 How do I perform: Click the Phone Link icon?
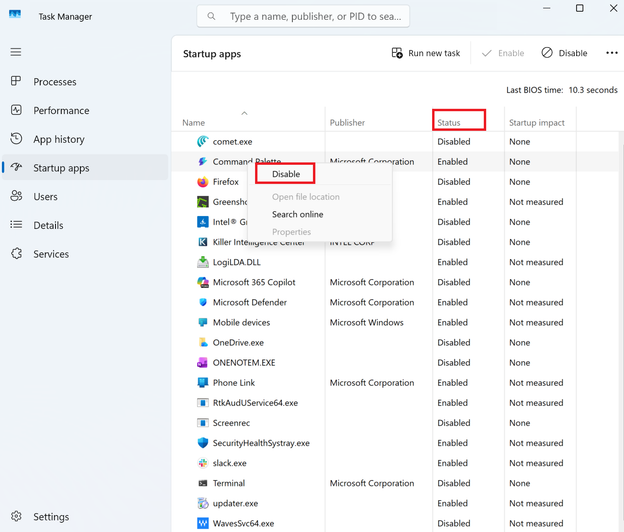coord(203,382)
